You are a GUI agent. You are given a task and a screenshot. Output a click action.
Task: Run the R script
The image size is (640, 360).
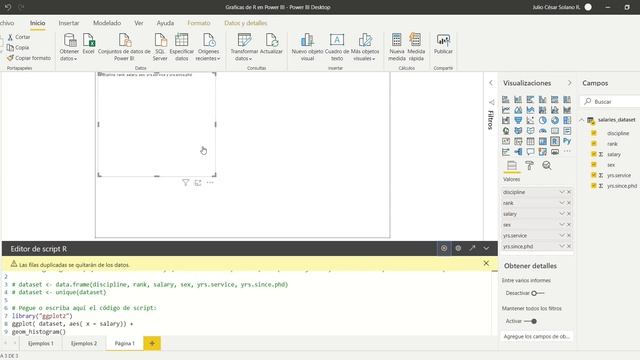pyautogui.click(x=444, y=248)
